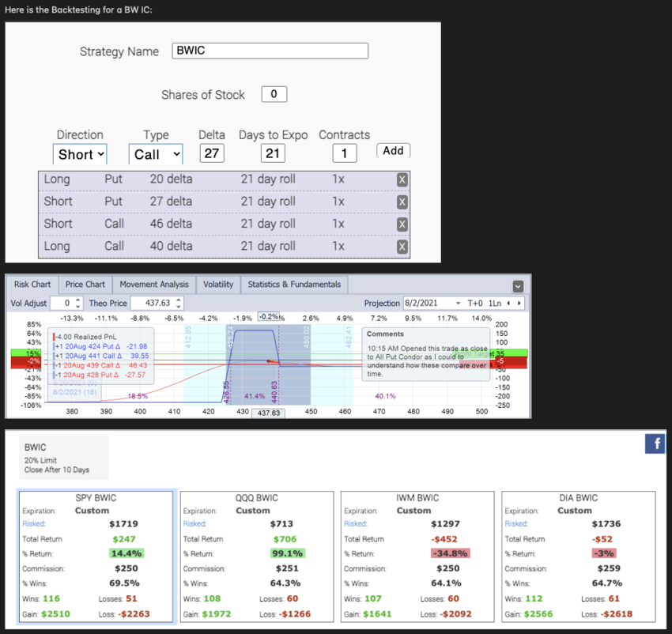Switch to the Risk Chart tab
672x634 pixels.
pos(32,285)
